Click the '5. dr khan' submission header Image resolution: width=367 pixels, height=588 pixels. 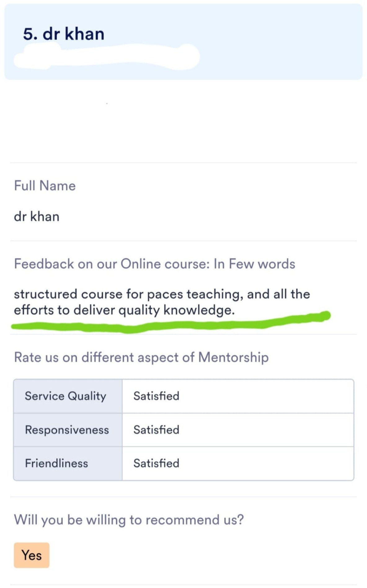coord(64,34)
